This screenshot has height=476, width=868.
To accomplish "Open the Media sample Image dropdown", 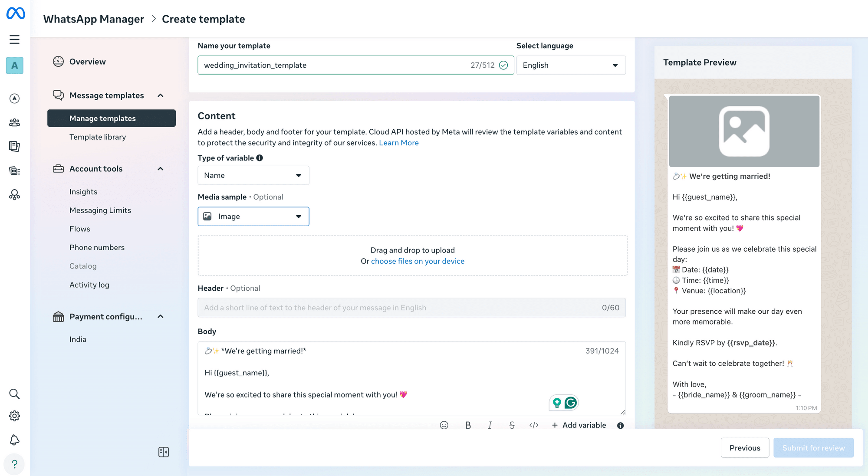I will pyautogui.click(x=253, y=217).
